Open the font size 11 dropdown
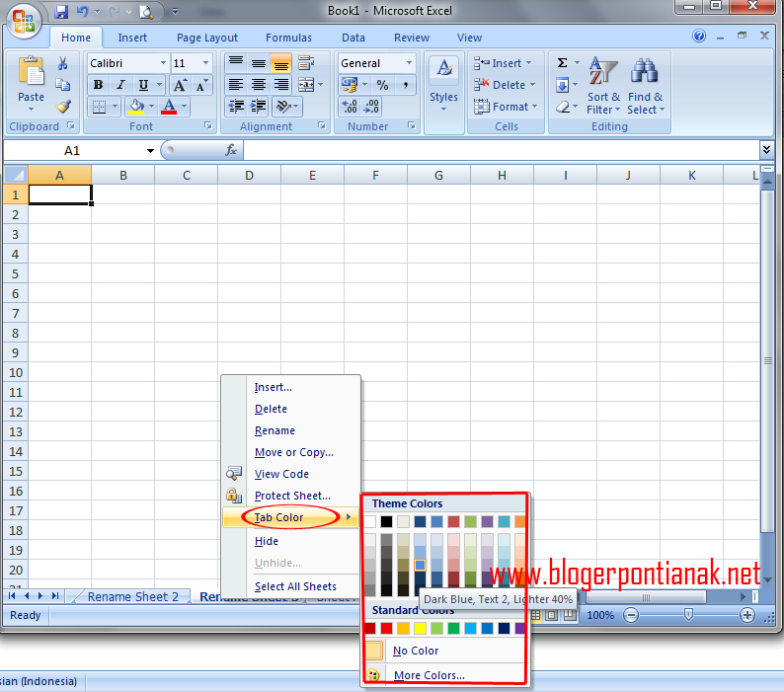 coord(206,63)
